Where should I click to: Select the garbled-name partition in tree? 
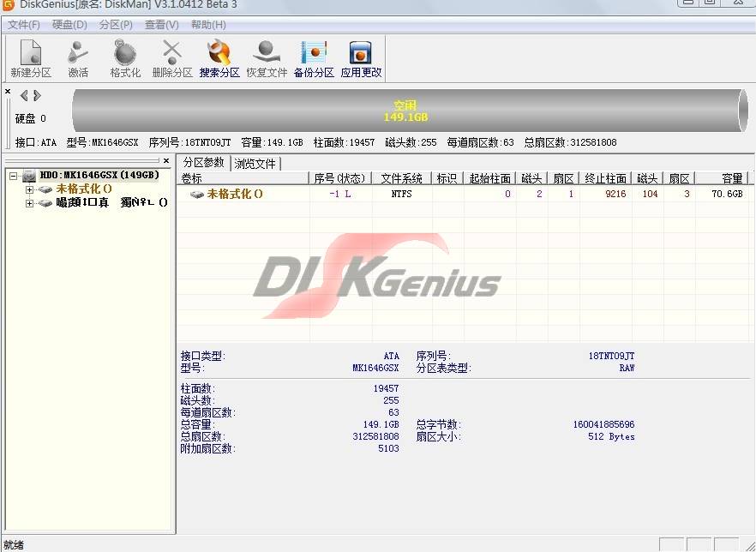point(111,202)
